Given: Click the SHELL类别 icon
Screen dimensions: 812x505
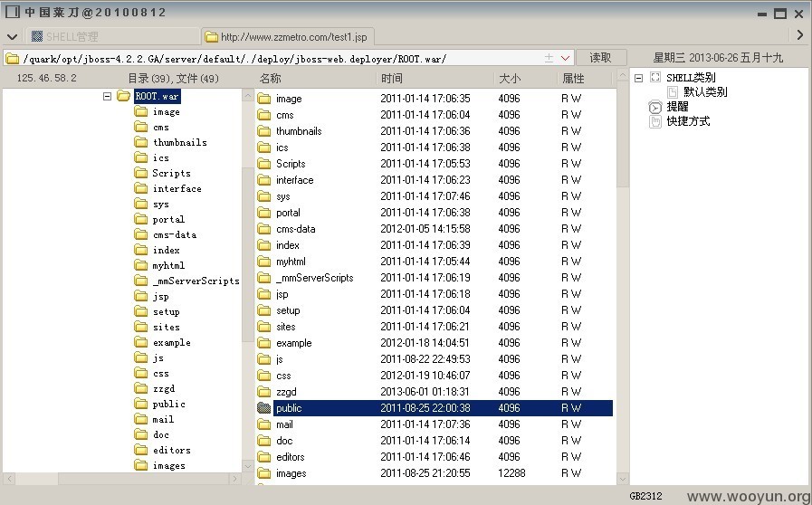Looking at the screenshot, I should pyautogui.click(x=655, y=77).
